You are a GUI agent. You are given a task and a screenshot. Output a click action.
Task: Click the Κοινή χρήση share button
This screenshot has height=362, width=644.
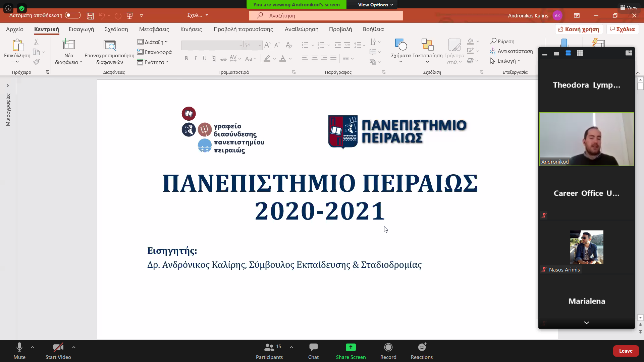pos(579,29)
